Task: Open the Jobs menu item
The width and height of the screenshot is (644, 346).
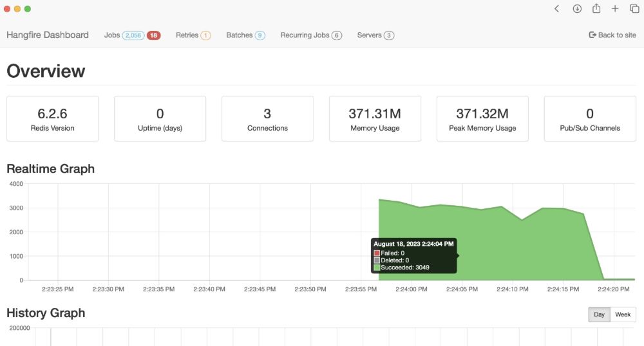Action: (111, 35)
